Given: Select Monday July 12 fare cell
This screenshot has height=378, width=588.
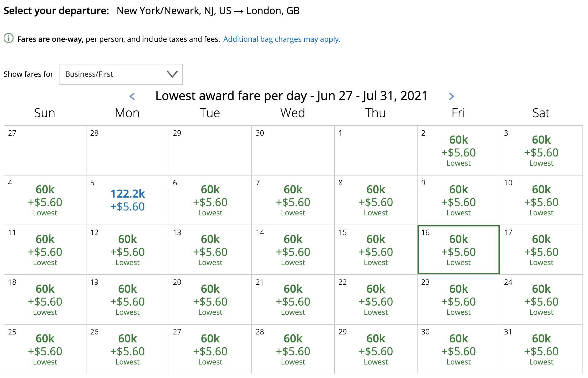Looking at the screenshot, I should point(128,250).
